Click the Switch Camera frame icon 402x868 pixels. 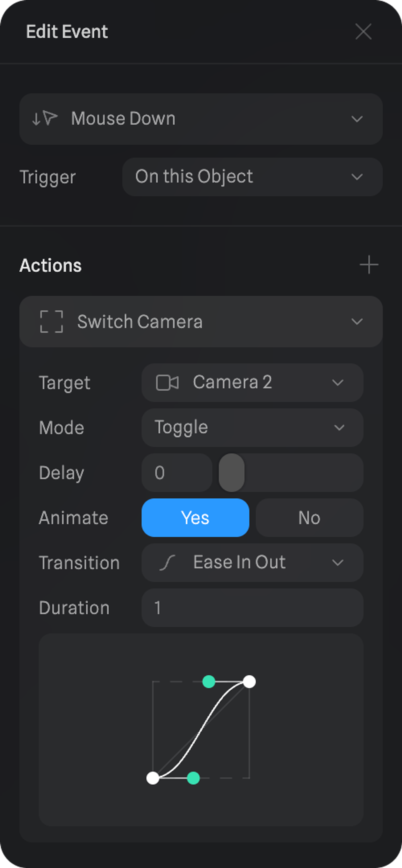pyautogui.click(x=51, y=321)
